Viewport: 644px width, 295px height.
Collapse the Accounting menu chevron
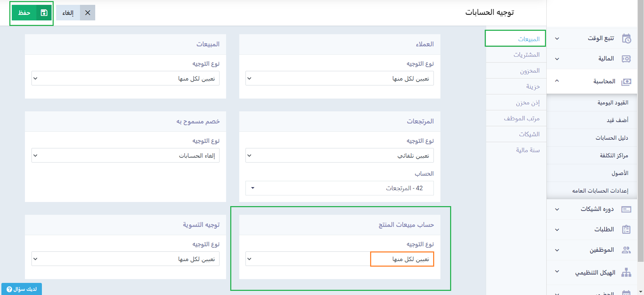(x=557, y=81)
